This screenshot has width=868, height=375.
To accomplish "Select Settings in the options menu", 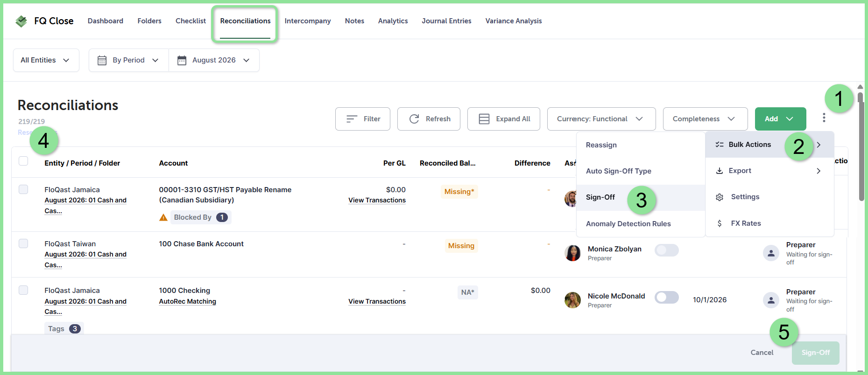I will (769, 197).
